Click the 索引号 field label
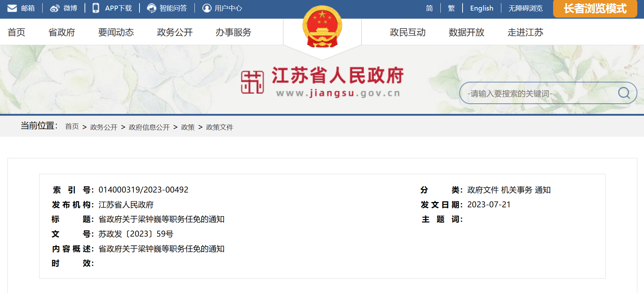The image size is (644, 293). (73, 190)
